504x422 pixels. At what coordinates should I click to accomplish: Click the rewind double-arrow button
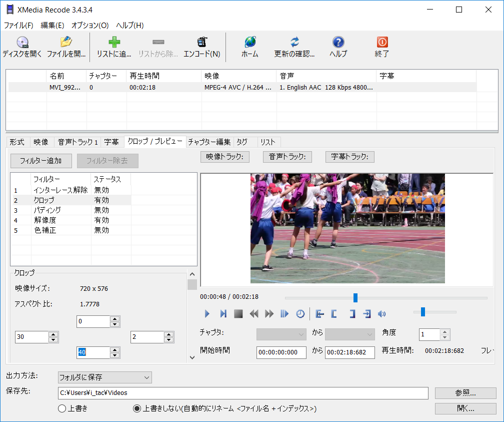coord(254,313)
